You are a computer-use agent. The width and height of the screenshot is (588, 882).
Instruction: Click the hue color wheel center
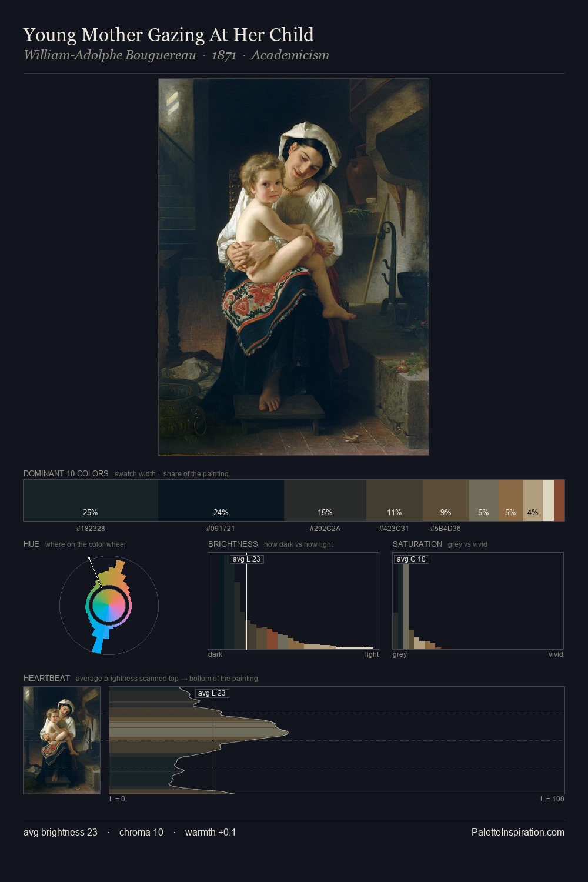[109, 605]
